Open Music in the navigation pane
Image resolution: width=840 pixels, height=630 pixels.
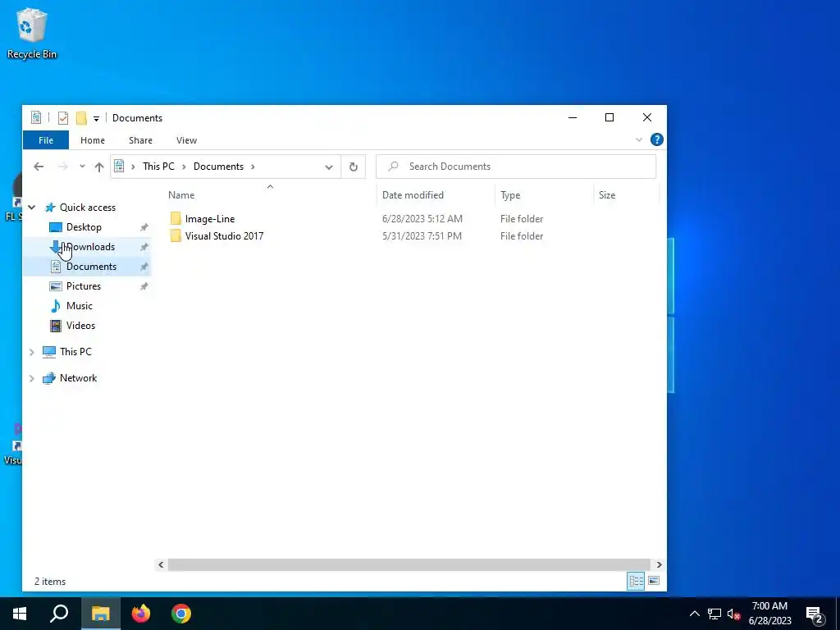click(x=79, y=306)
